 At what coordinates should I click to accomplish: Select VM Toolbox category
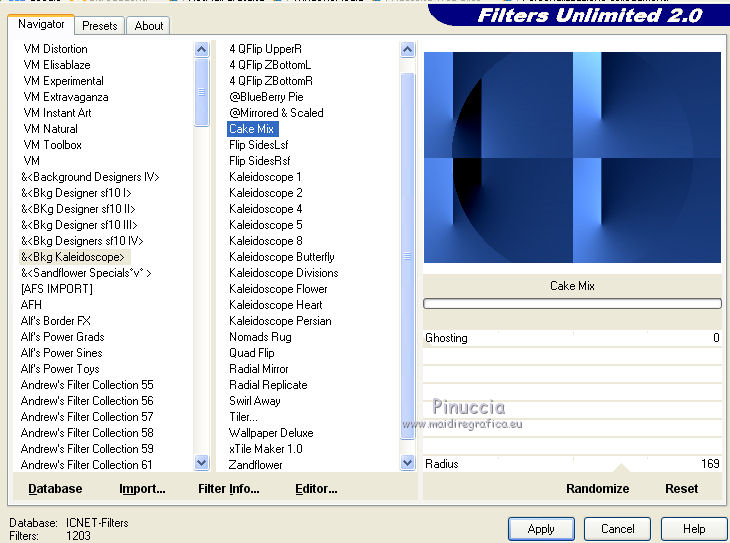point(52,145)
